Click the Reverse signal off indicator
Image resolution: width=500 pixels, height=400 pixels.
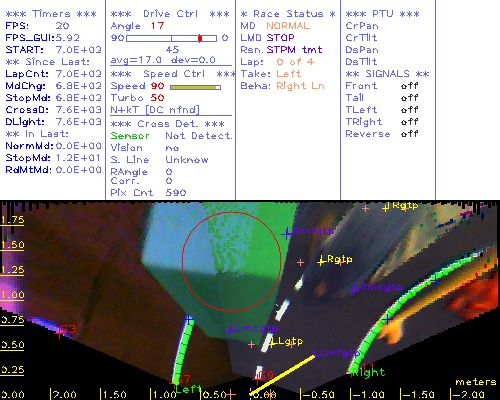409,134
